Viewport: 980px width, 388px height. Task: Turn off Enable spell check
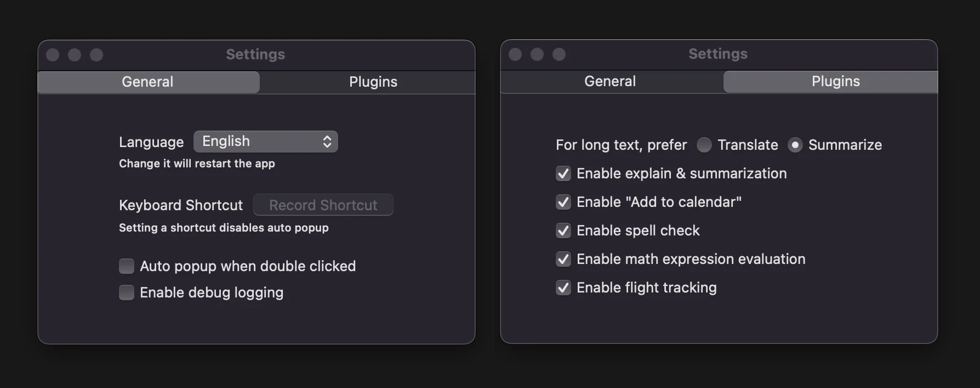563,230
